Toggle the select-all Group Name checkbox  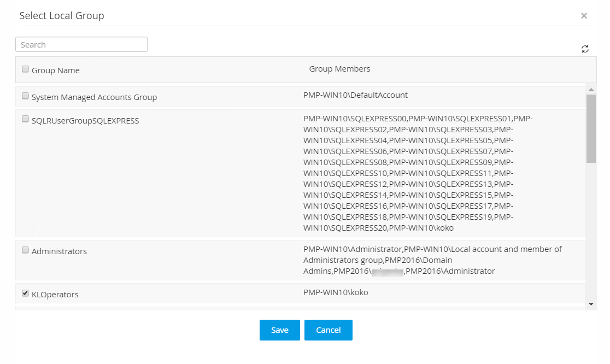(25, 69)
